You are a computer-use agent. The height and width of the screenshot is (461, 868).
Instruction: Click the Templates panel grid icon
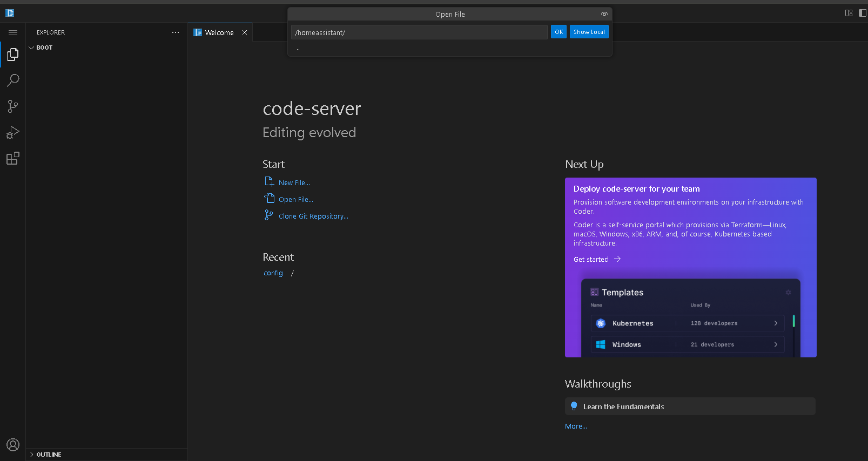594,292
